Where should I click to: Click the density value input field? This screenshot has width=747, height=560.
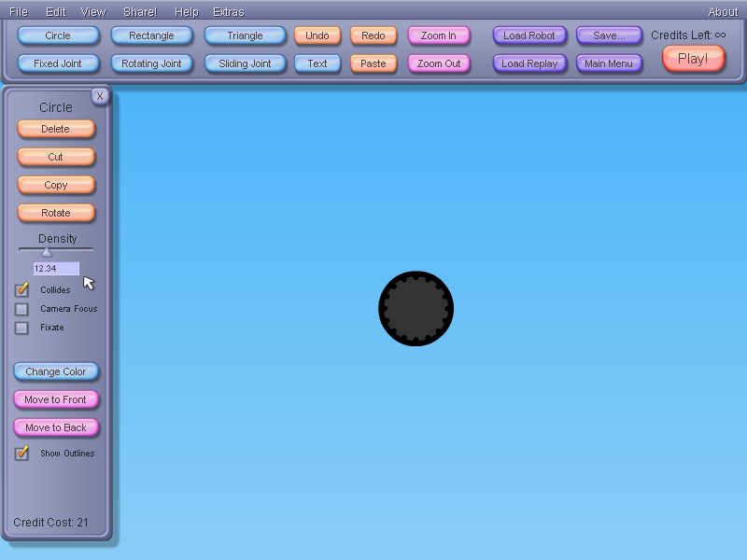click(56, 269)
